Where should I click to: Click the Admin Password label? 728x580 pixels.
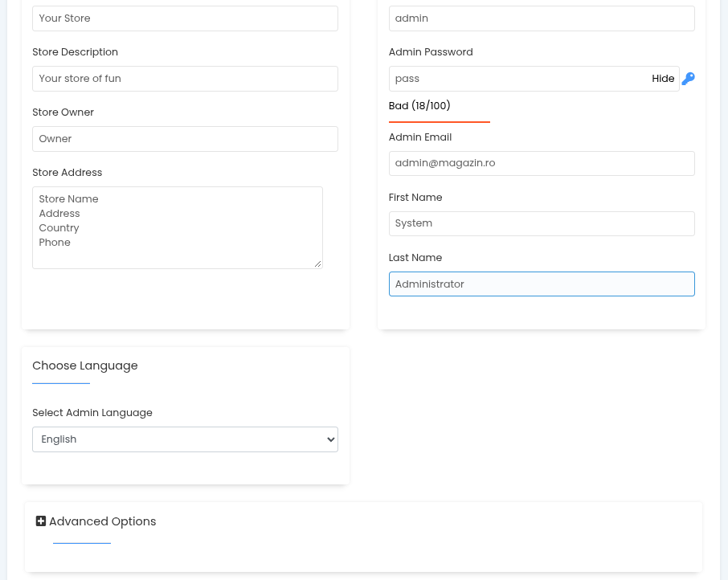click(x=431, y=52)
